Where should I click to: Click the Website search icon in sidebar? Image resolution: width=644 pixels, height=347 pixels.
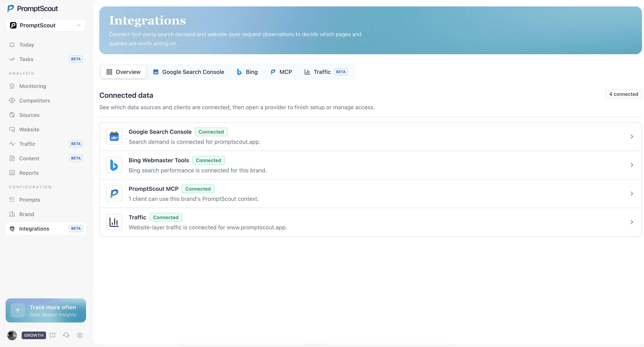[x=12, y=129]
